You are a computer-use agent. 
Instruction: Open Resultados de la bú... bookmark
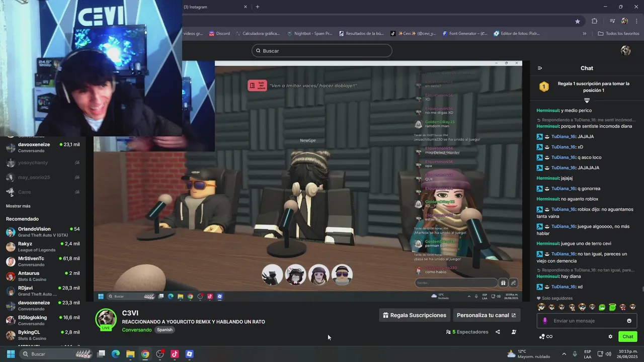pos(361,34)
